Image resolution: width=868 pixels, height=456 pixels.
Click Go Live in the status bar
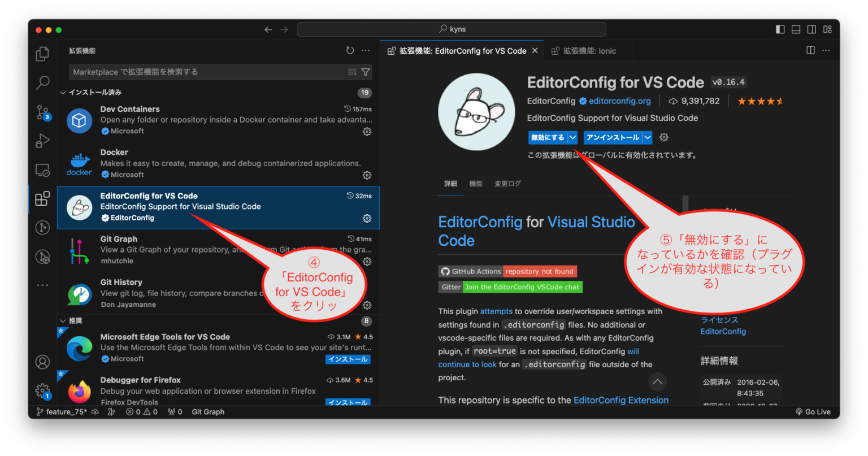click(x=813, y=412)
